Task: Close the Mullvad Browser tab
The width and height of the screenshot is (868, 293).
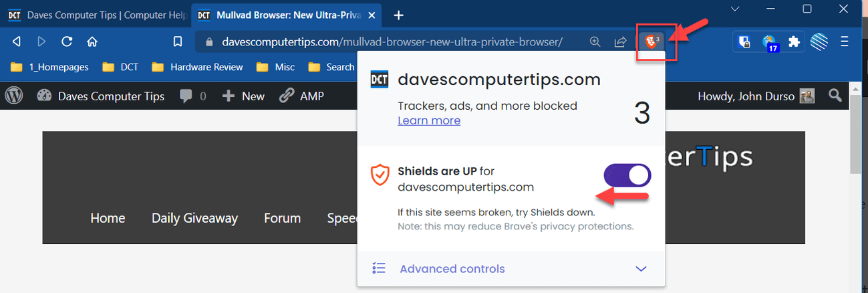Action: click(371, 15)
